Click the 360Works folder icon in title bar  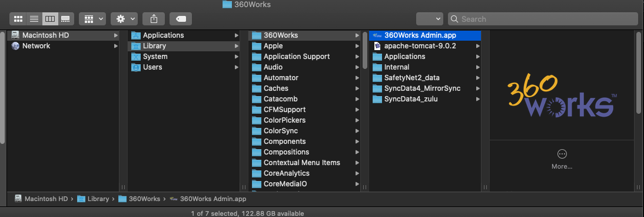point(227,5)
